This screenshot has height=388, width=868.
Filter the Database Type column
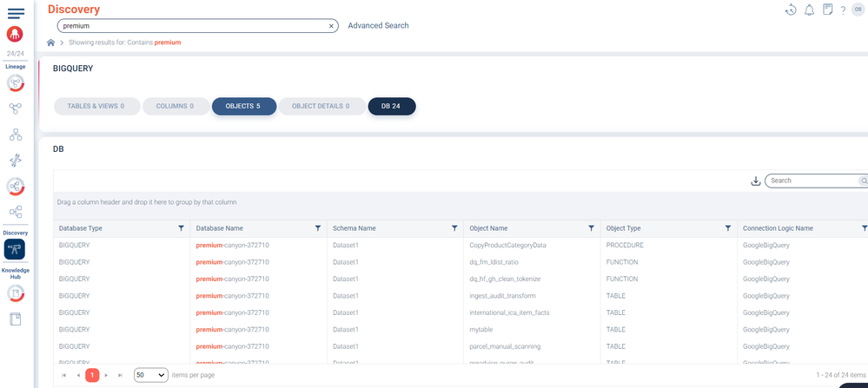(x=181, y=228)
